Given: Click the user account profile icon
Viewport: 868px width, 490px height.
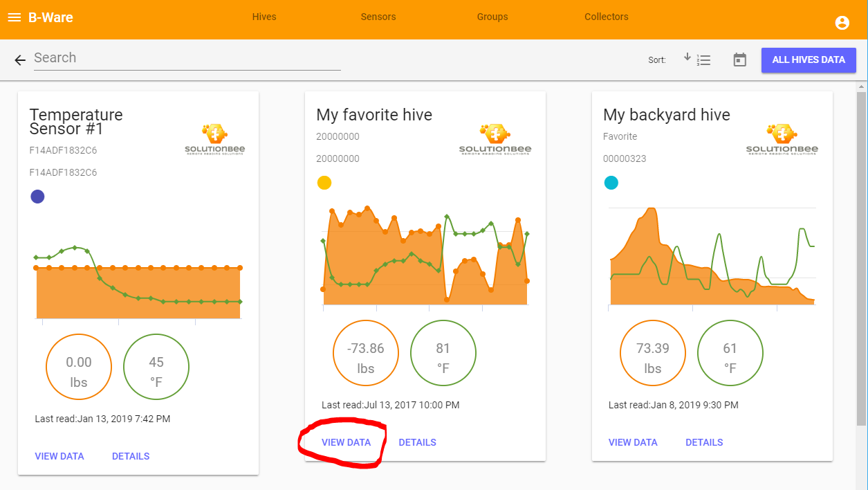Looking at the screenshot, I should [842, 23].
